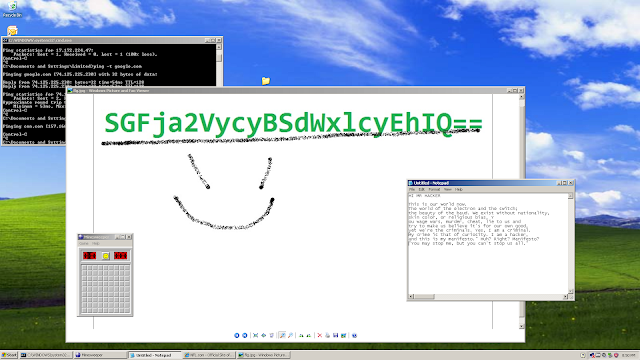Click bottom-right cell in Minesweeper grid
The height and width of the screenshot is (360, 640).
[x=127, y=311]
